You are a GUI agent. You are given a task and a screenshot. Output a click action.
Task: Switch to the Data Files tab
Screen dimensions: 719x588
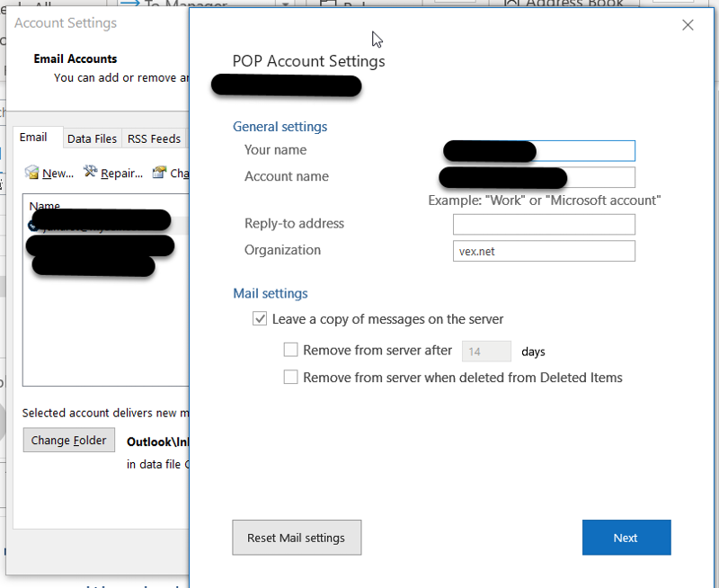click(x=92, y=138)
